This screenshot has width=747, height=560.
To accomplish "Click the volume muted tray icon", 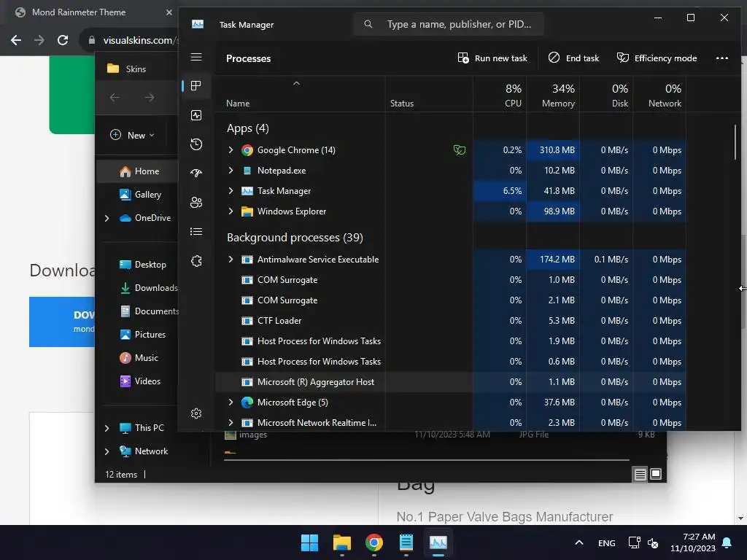I will [x=653, y=542].
